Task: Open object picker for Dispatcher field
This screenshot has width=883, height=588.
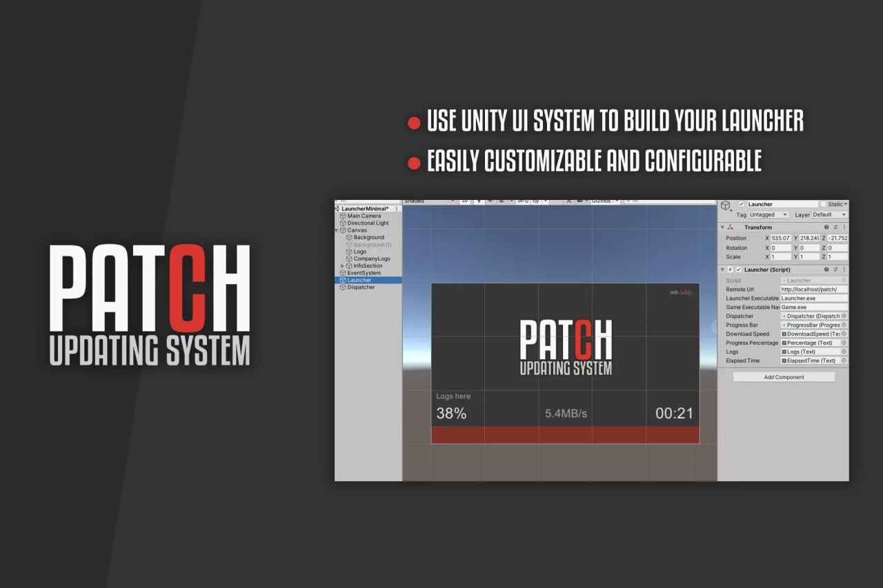Action: pos(844,316)
